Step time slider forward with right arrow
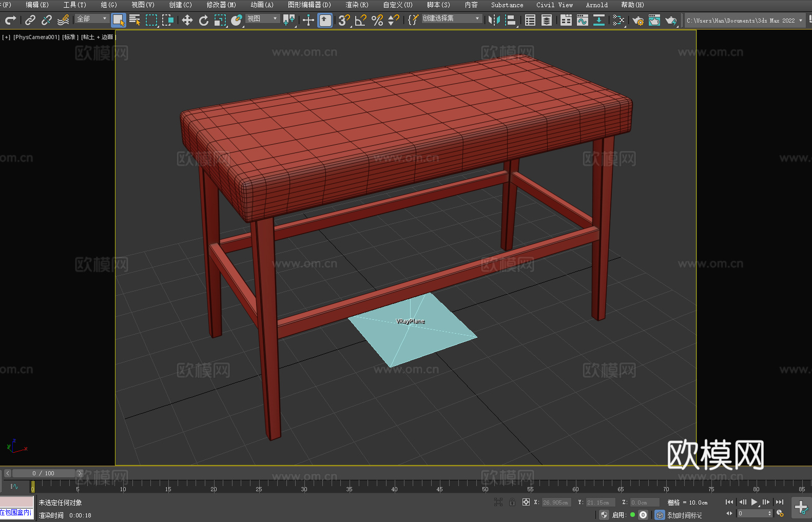This screenshot has height=522, width=812. click(80, 473)
